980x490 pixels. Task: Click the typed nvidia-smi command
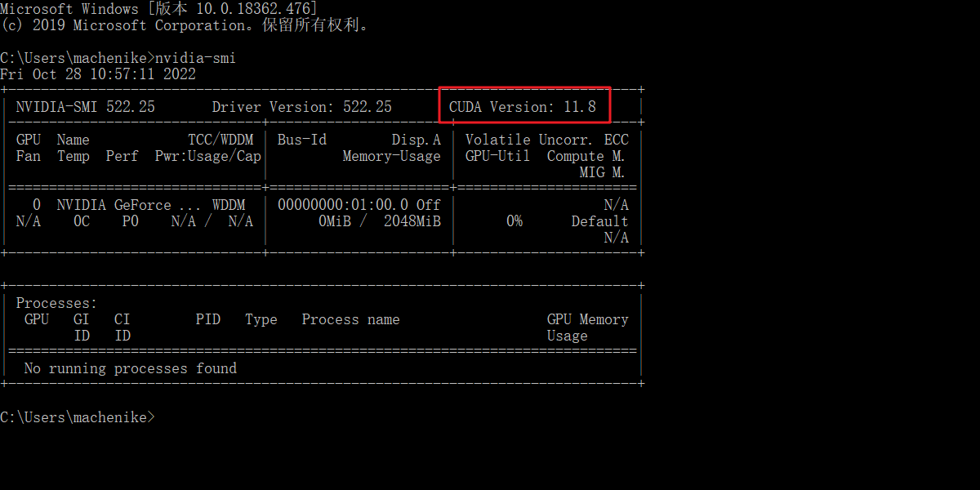pos(195,58)
